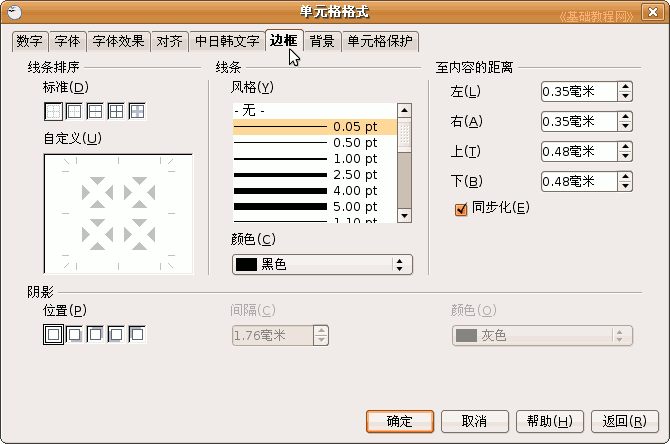Click the 左 spacing input field
670x444 pixels.
[x=579, y=91]
